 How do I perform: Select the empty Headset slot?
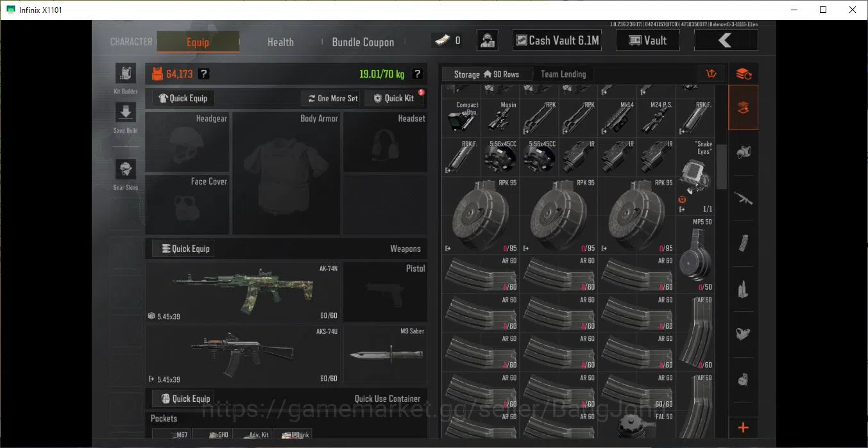tap(386, 142)
